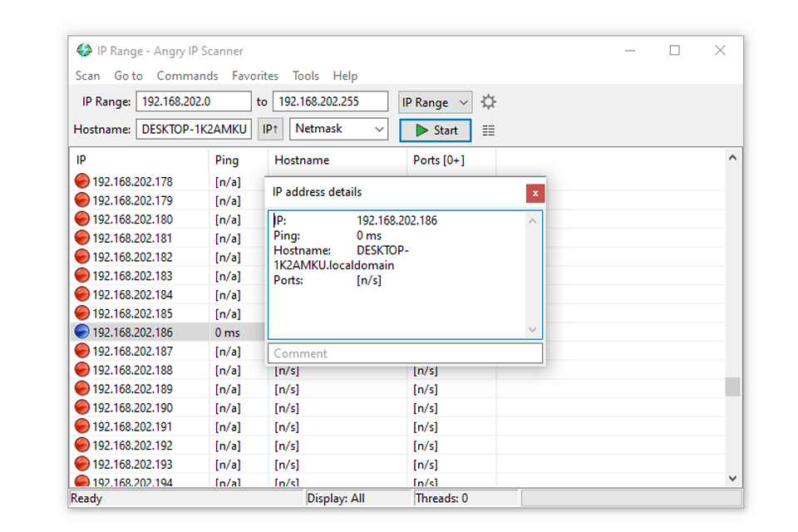Click the Hostname field DESKTOP-1K2AMKU
This screenshot has height=532, width=798.
point(194,130)
